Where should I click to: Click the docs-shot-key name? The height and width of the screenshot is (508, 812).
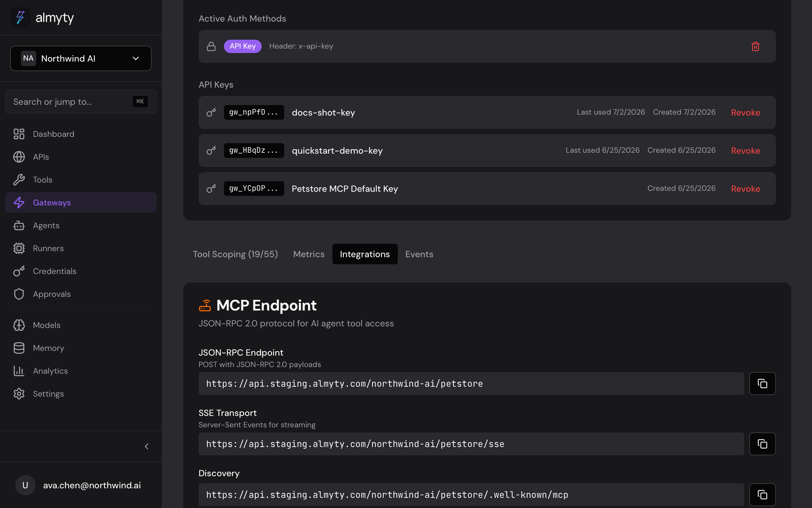tap(324, 112)
